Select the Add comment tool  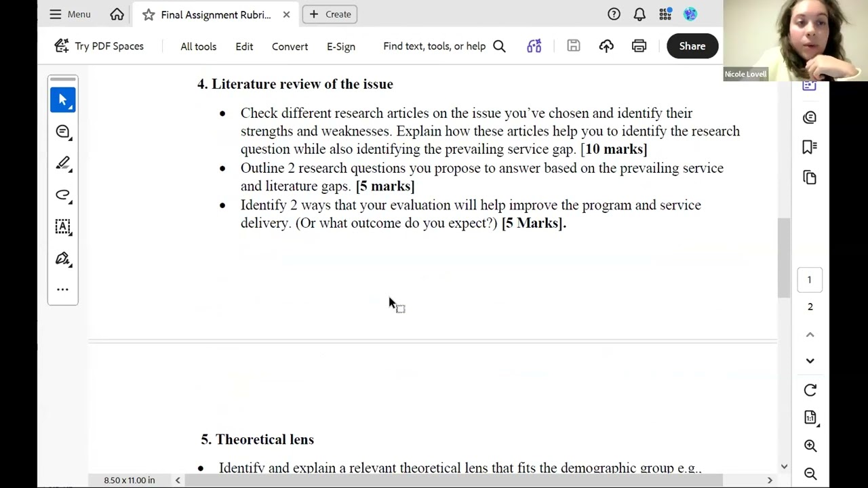63,131
